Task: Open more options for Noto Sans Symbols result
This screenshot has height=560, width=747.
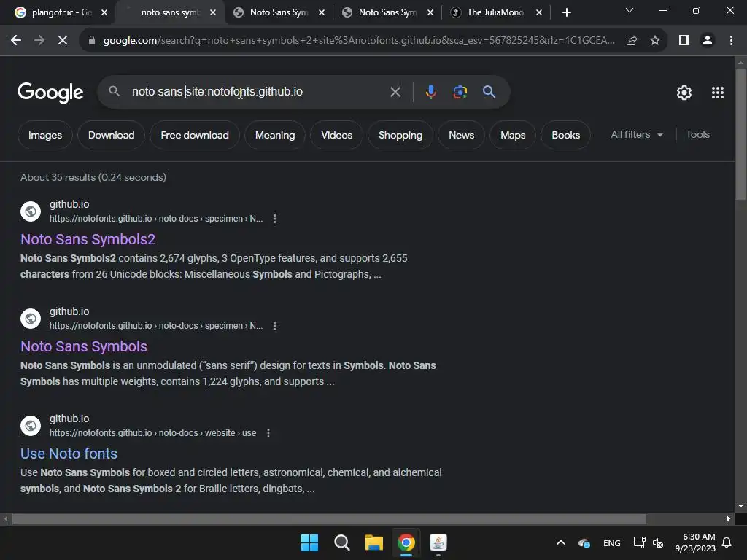Action: click(275, 326)
